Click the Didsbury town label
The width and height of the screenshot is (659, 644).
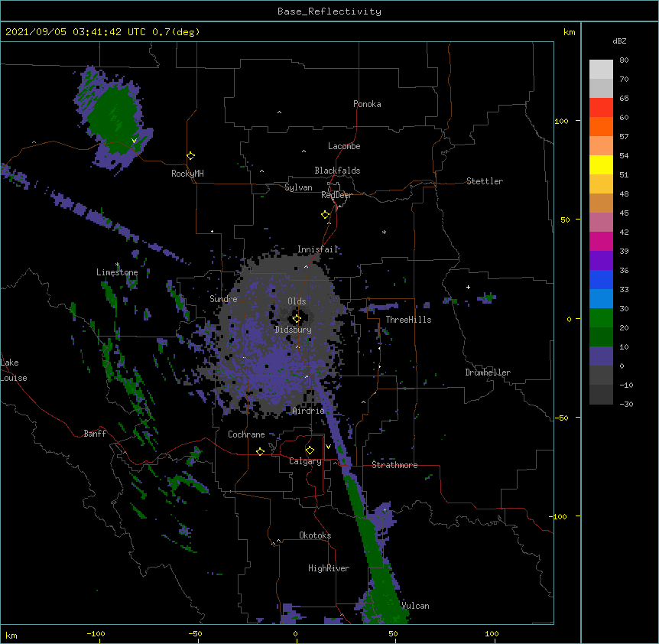coord(294,330)
